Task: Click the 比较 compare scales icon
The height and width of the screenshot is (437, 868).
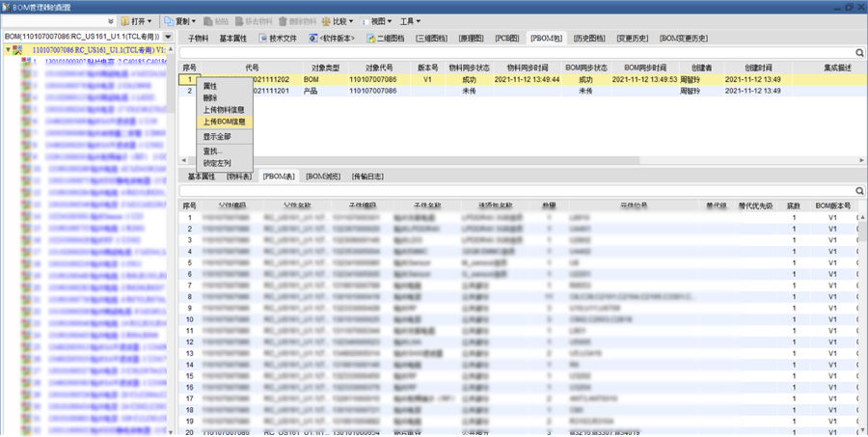Action: (x=326, y=21)
